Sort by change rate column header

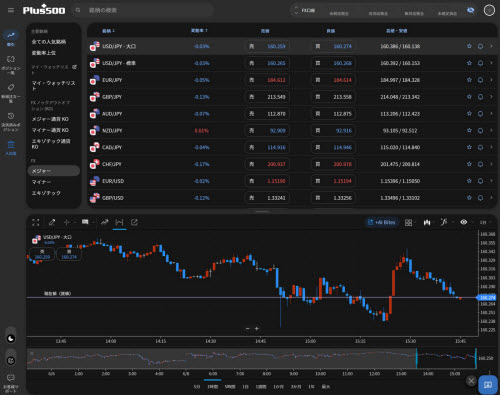tap(199, 31)
